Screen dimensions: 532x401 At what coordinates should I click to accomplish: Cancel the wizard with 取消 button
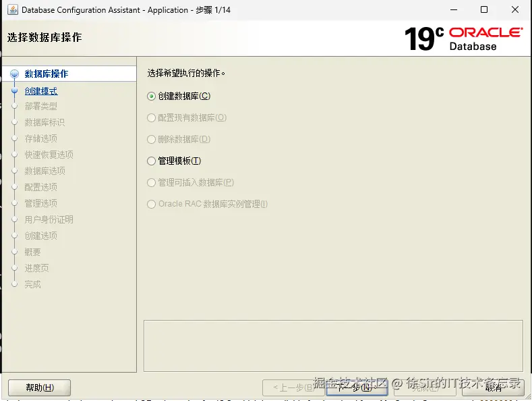pyautogui.click(x=493, y=387)
